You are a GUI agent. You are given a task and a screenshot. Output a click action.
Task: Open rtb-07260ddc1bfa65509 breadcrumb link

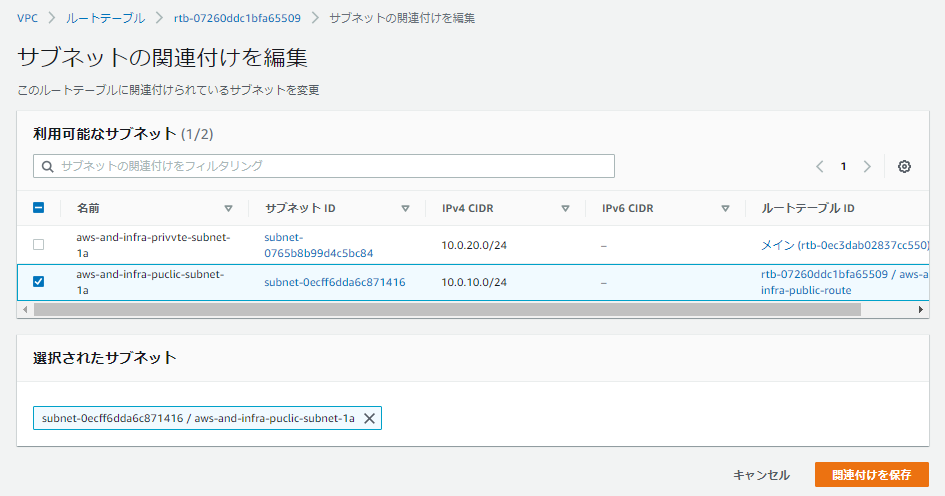click(x=237, y=18)
